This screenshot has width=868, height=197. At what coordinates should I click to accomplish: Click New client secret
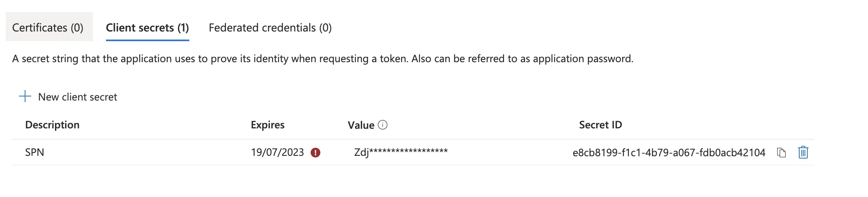point(68,97)
